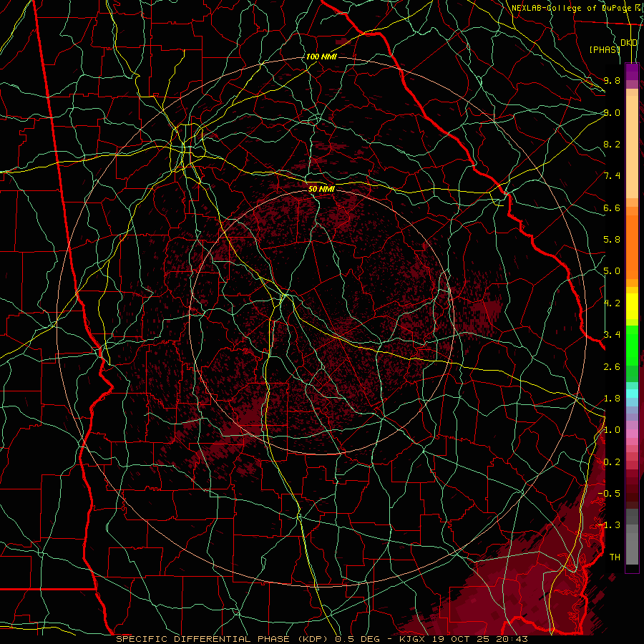Click the 5.8 color scale value
Viewport: 644px width, 644px height.
612,240
